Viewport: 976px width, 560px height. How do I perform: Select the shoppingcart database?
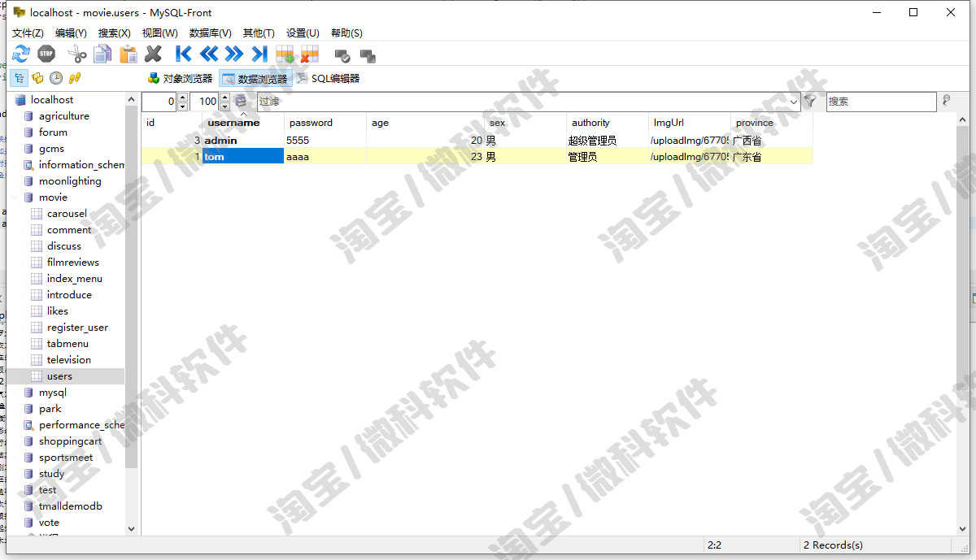point(71,441)
